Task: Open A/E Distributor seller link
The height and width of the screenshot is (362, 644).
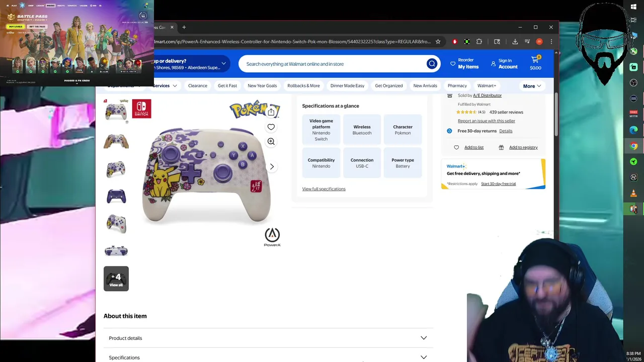Action: pos(487,96)
